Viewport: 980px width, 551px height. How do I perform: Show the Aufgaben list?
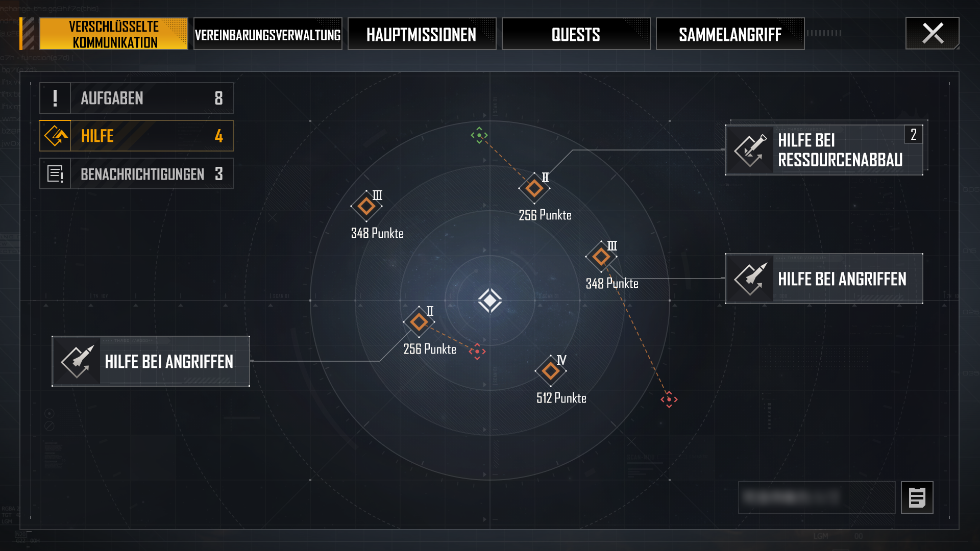point(137,98)
